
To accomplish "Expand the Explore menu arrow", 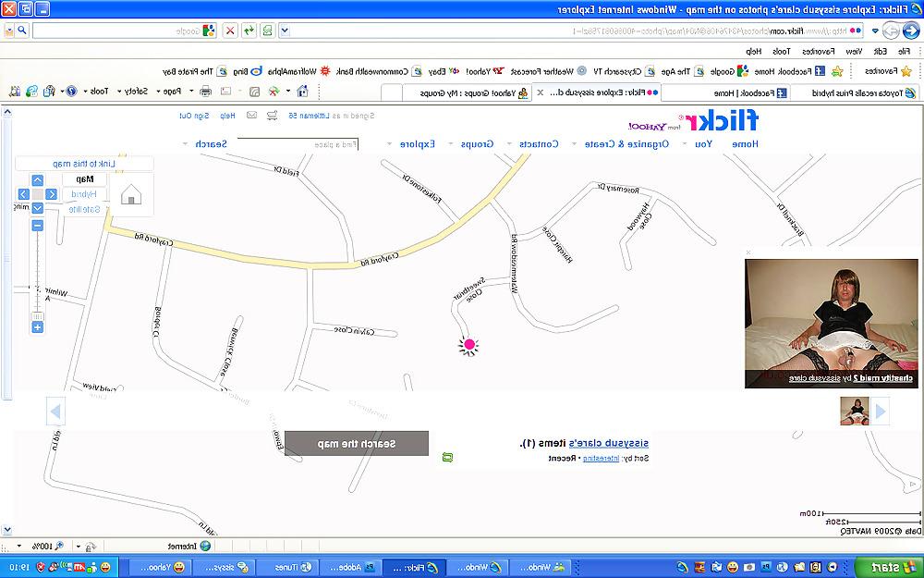I will point(390,144).
